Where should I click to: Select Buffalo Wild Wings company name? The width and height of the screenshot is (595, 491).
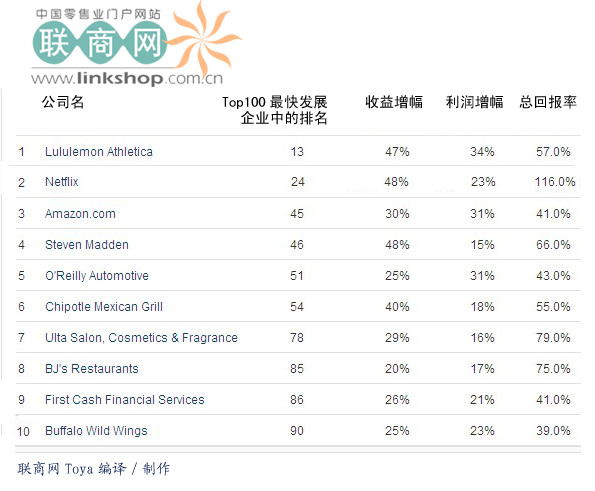click(96, 431)
